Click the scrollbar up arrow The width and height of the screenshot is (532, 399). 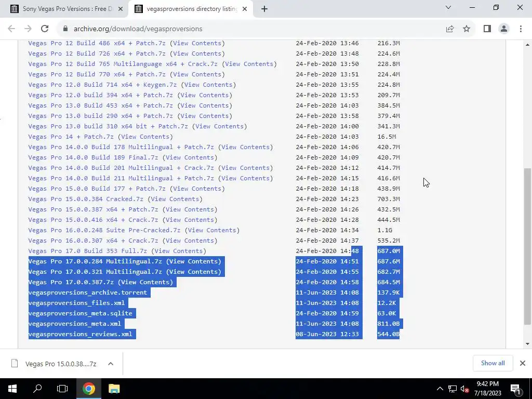[527, 45]
